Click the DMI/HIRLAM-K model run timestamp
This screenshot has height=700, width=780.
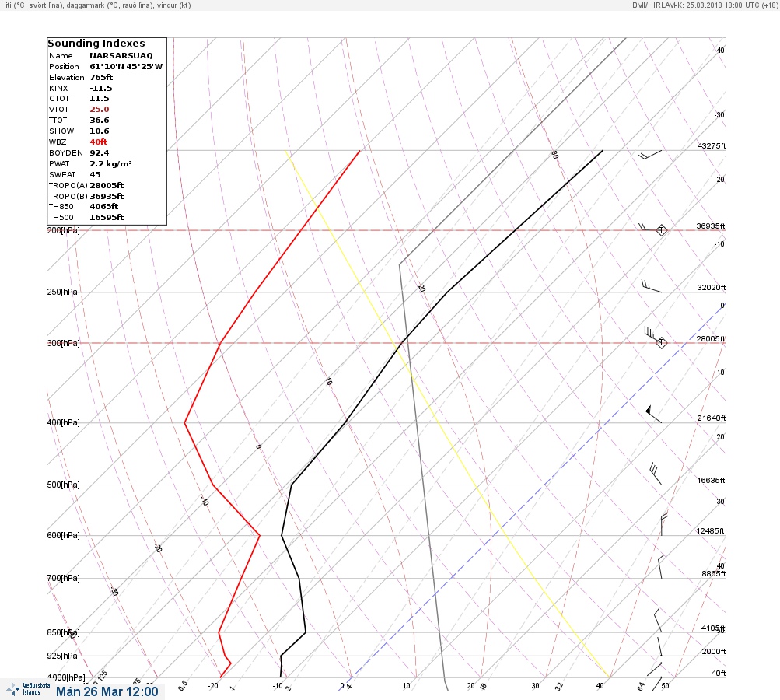[x=705, y=5]
